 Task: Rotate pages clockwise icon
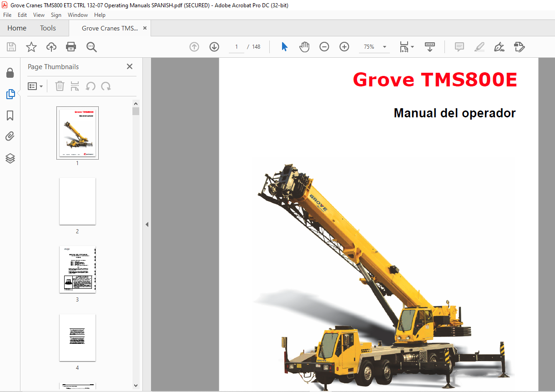pos(106,86)
